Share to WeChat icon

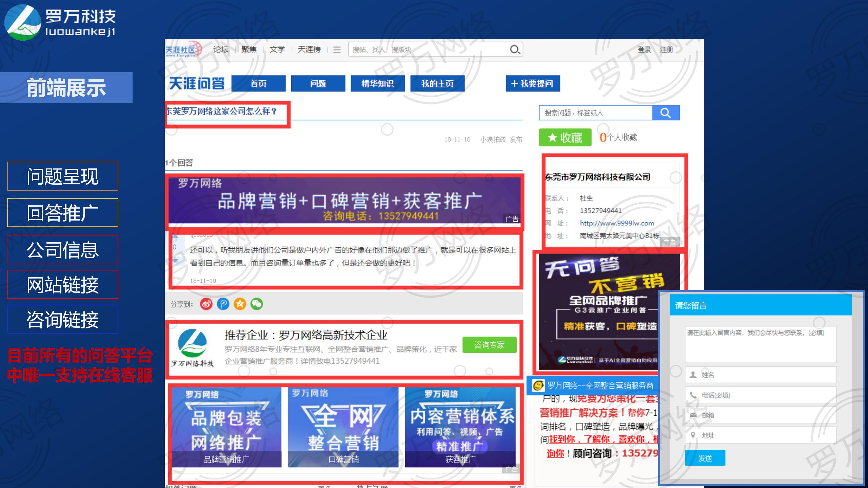(x=257, y=304)
